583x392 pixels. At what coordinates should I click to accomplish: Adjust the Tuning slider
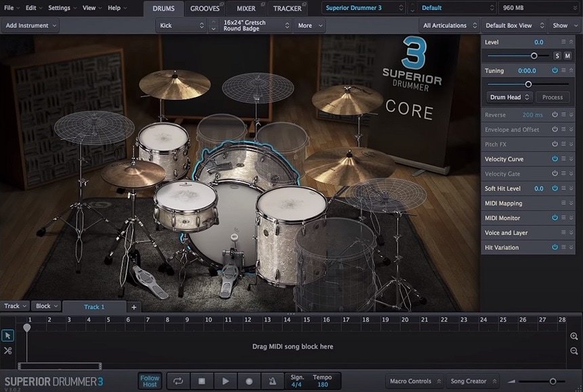click(x=528, y=84)
